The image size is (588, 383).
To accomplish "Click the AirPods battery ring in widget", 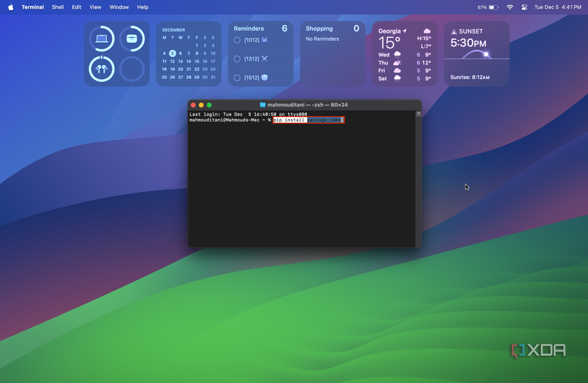I will (x=102, y=68).
